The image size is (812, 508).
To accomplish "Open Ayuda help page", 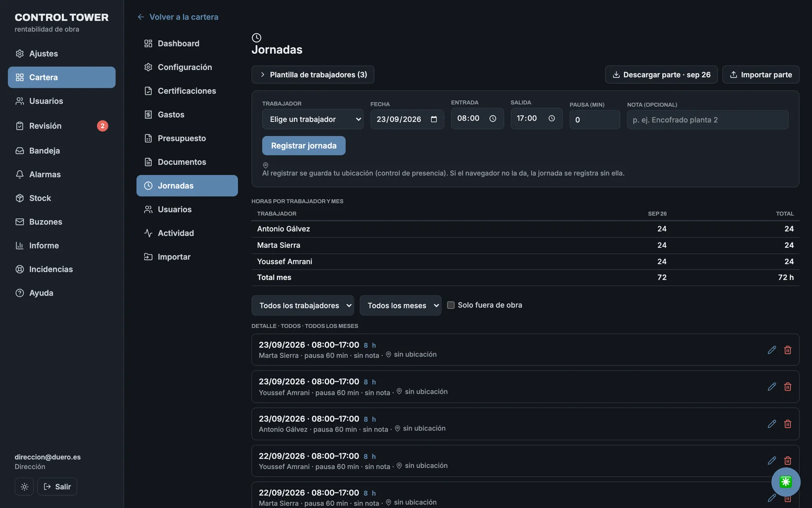I will point(61,293).
